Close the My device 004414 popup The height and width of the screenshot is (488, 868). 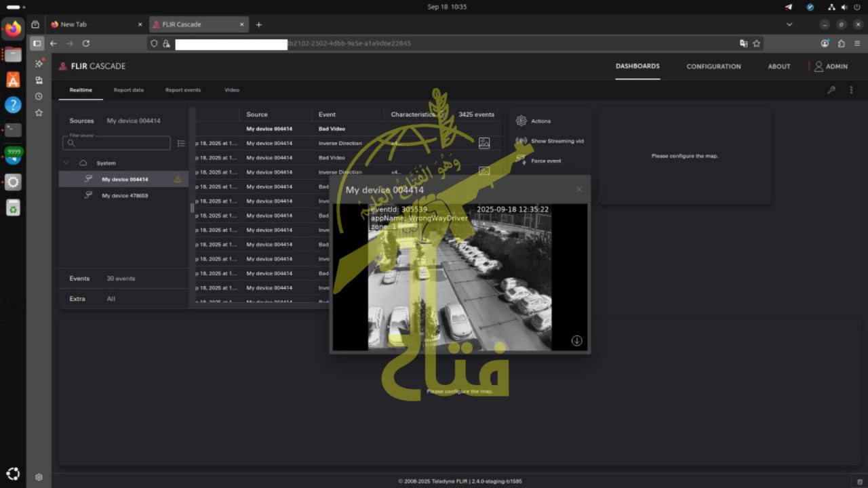[x=578, y=190]
